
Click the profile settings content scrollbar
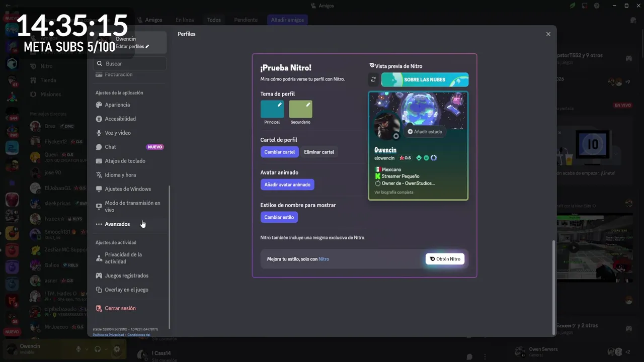coord(554,287)
